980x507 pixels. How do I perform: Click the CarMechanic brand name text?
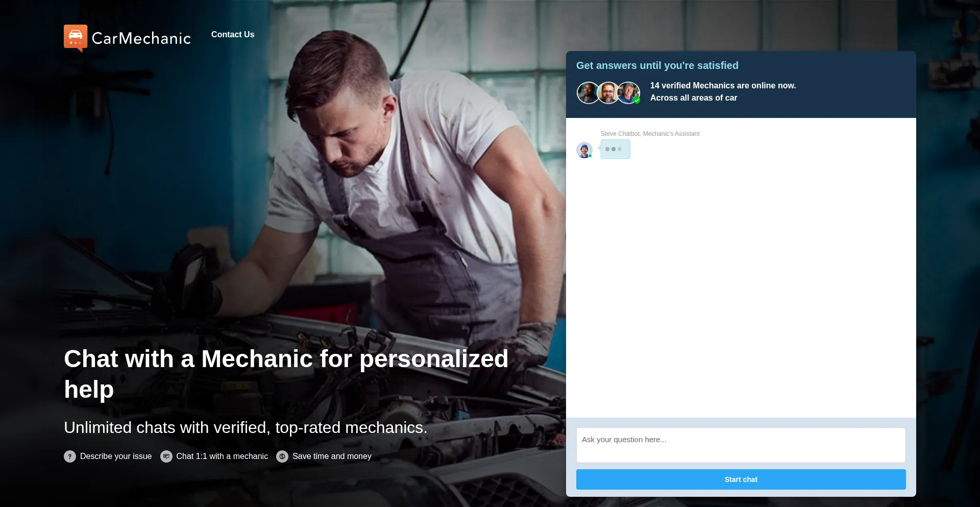tap(141, 38)
